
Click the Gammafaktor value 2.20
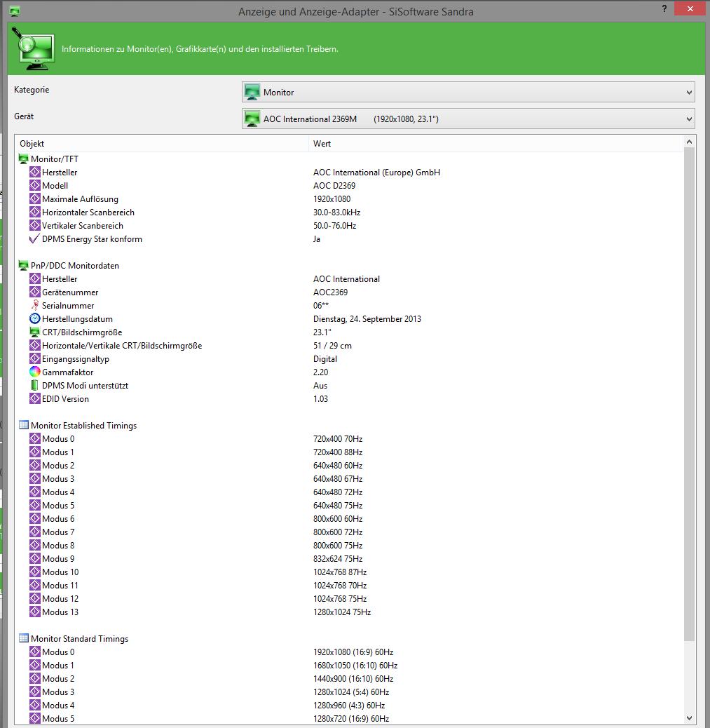(321, 372)
